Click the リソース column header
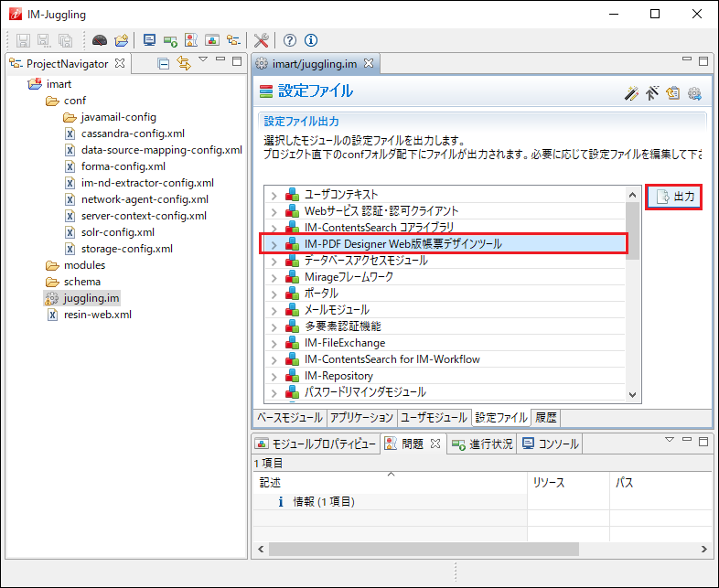 click(569, 483)
